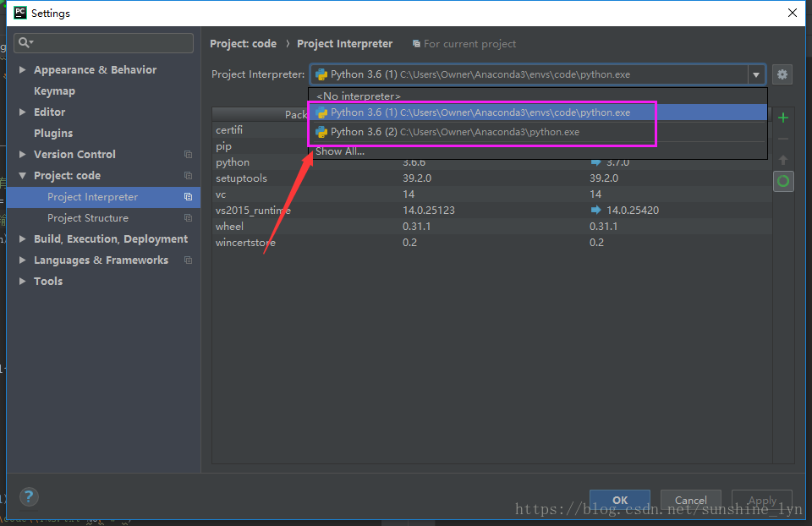Click the OK button
The image size is (812, 526).
click(x=620, y=500)
